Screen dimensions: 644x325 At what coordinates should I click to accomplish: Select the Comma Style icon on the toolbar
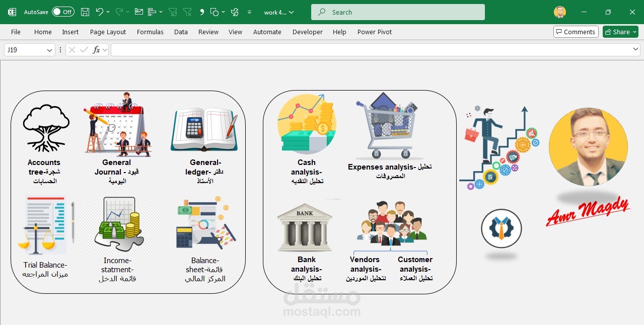202,12
